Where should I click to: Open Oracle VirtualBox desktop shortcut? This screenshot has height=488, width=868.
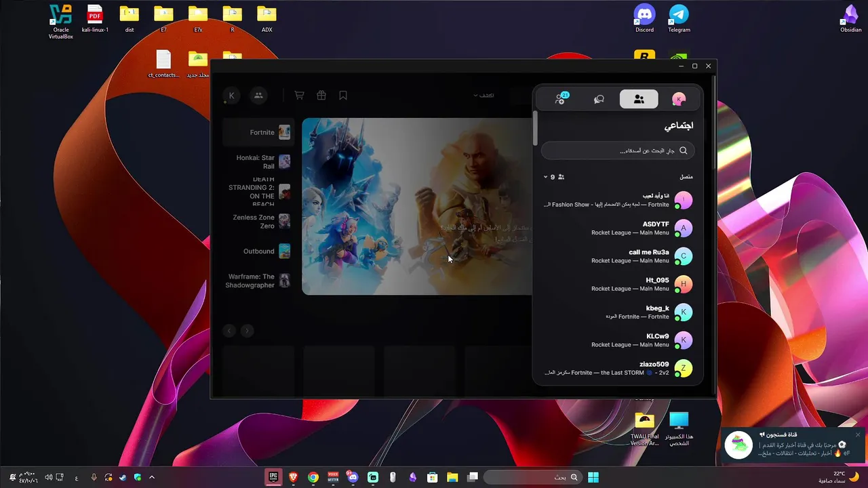[61, 21]
